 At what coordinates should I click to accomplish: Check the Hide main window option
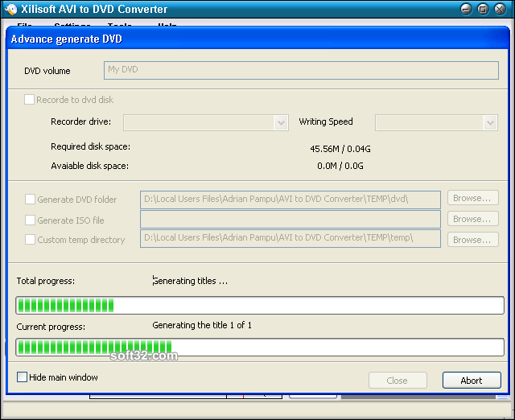pyautogui.click(x=22, y=377)
